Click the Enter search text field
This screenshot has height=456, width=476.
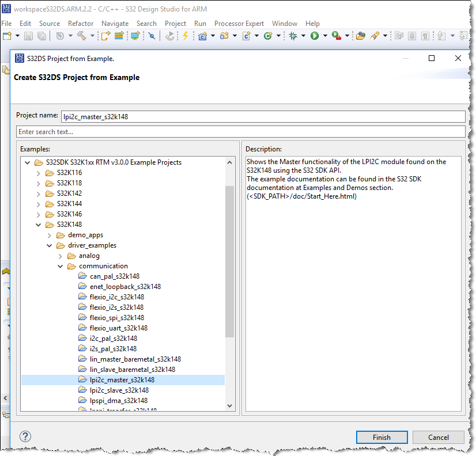[x=240, y=132]
